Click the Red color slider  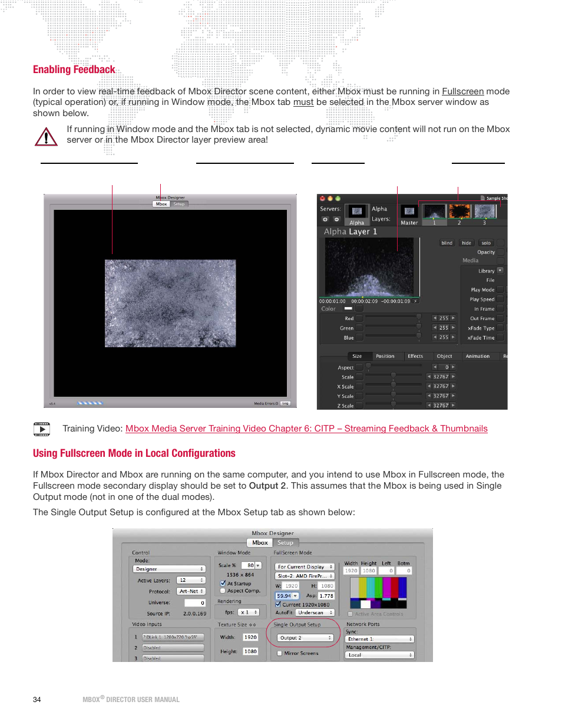(x=394, y=318)
